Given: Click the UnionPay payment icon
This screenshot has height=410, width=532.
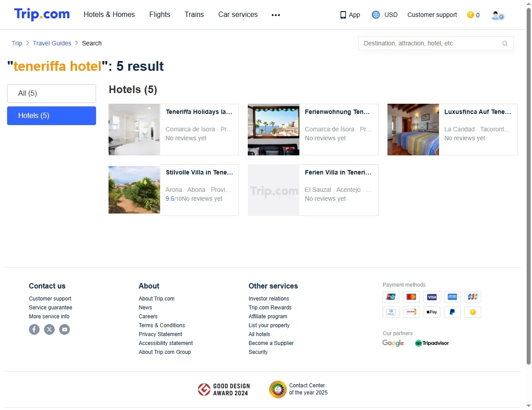Looking at the screenshot, I should coord(391,297).
